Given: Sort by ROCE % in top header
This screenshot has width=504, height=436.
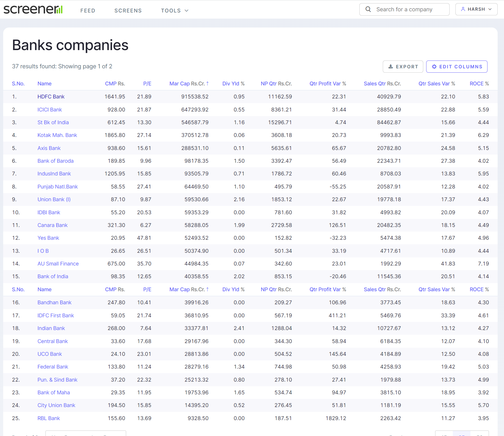Looking at the screenshot, I should tap(479, 84).
